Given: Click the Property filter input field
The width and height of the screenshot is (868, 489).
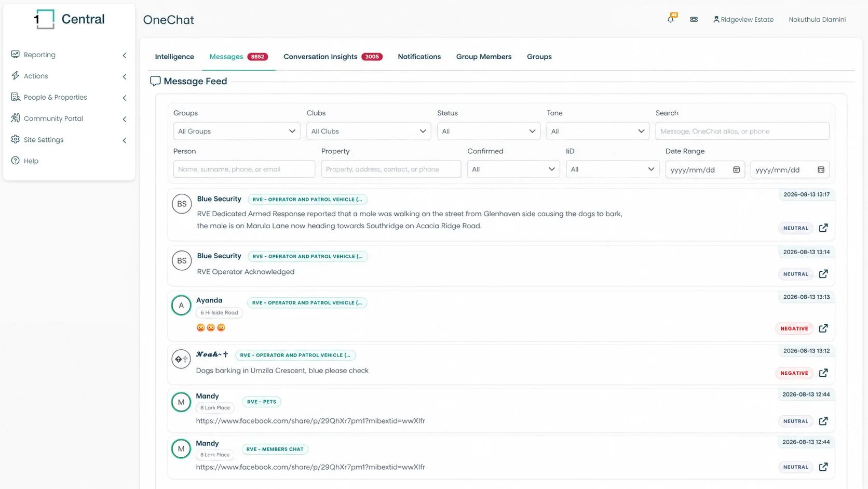Looking at the screenshot, I should point(391,169).
